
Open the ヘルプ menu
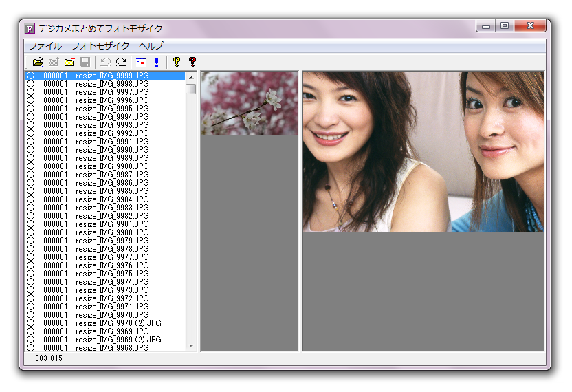[151, 46]
